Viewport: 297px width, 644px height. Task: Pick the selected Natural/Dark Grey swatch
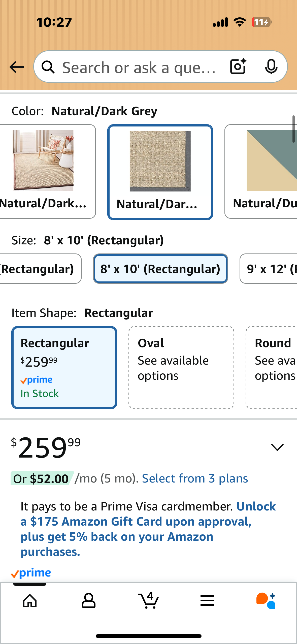[x=160, y=172]
